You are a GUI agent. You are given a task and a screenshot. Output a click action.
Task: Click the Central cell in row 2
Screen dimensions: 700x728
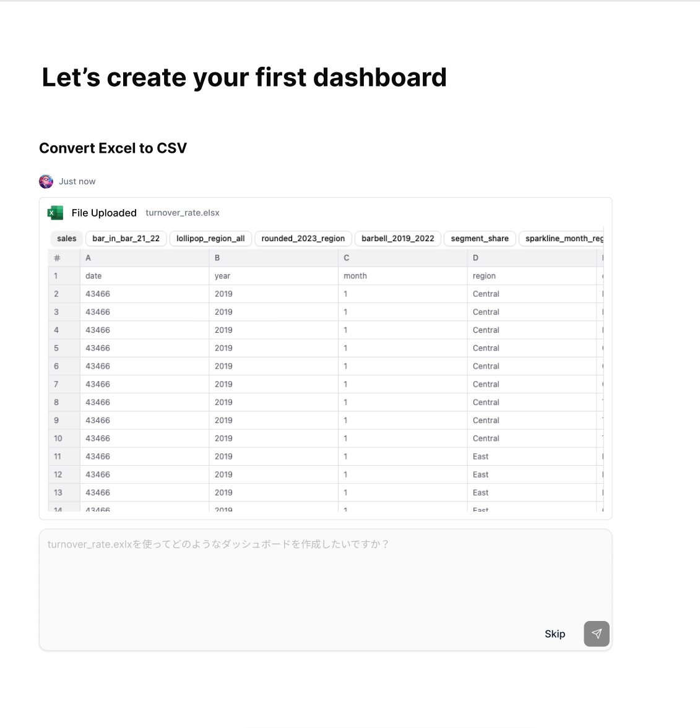486,294
